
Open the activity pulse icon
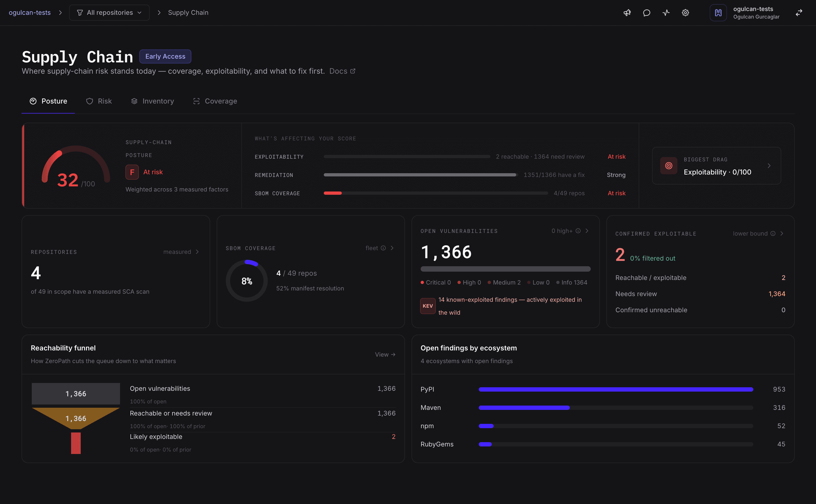coord(666,13)
